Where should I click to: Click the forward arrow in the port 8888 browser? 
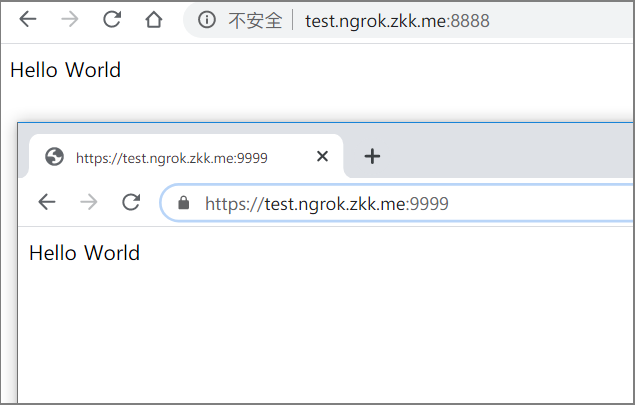[x=70, y=20]
